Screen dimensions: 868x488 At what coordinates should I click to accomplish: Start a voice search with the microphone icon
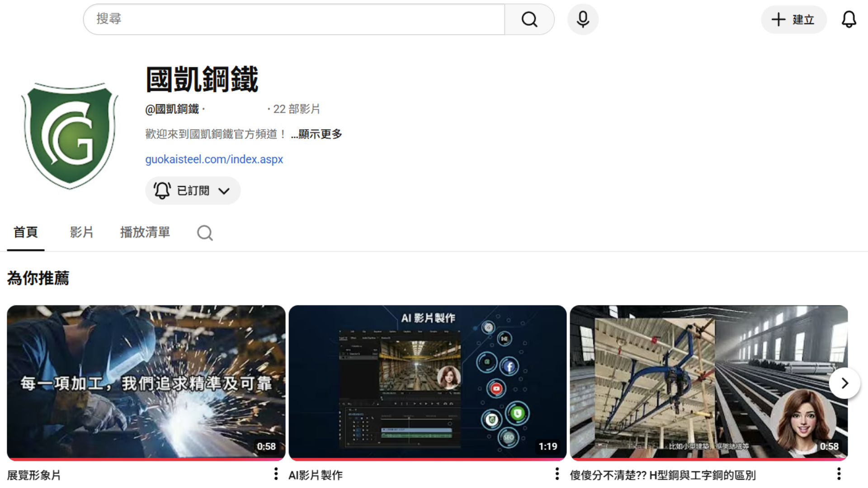point(582,19)
